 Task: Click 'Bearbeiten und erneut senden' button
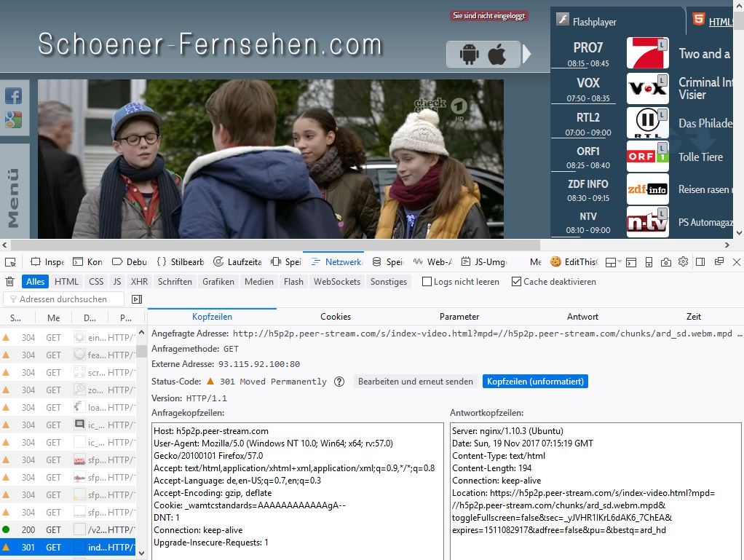(415, 382)
